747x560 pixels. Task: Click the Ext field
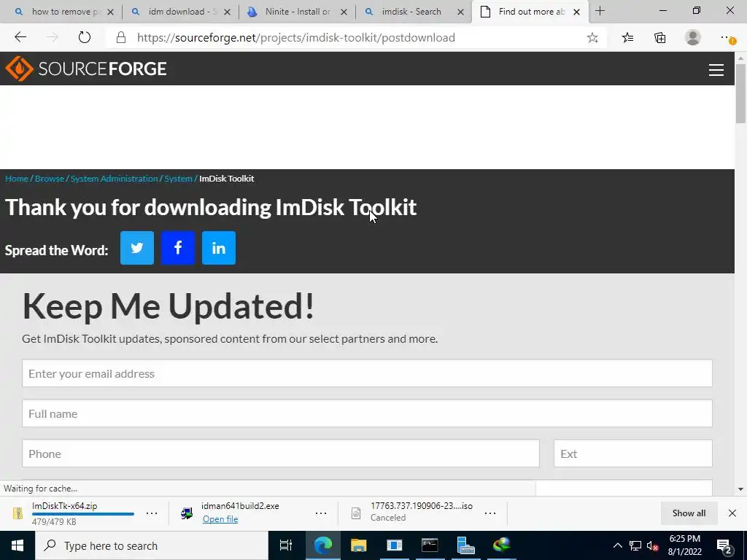[x=632, y=454]
